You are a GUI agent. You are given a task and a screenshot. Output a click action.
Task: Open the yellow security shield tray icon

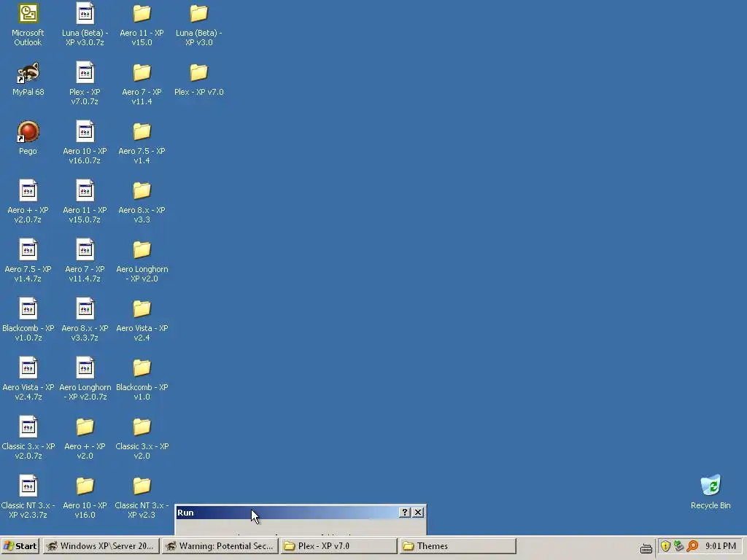(x=666, y=546)
